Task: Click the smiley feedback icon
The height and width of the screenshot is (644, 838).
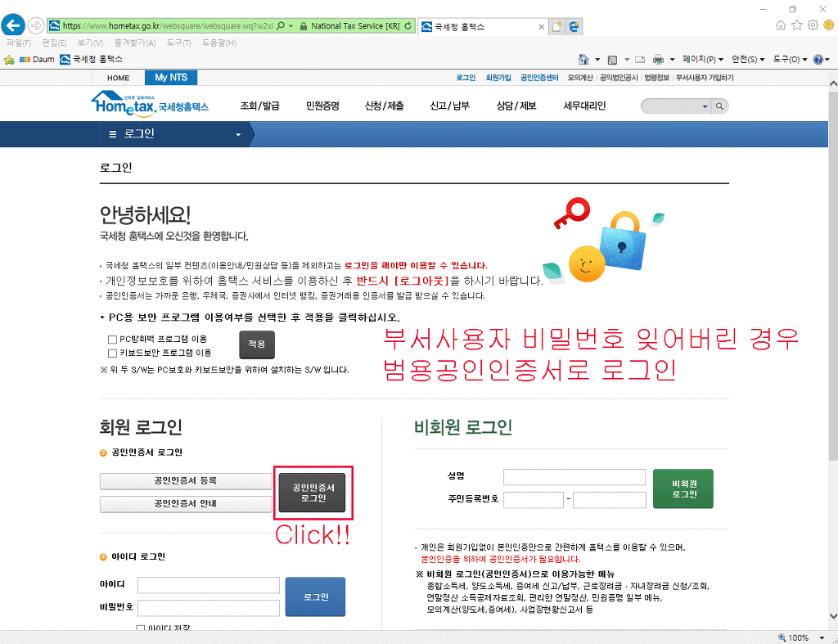Action: 829,25
